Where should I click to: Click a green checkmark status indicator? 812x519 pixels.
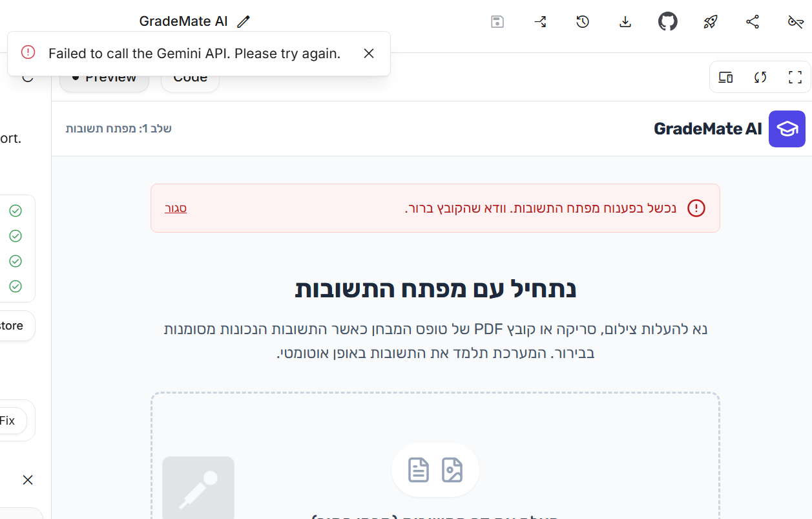[16, 210]
